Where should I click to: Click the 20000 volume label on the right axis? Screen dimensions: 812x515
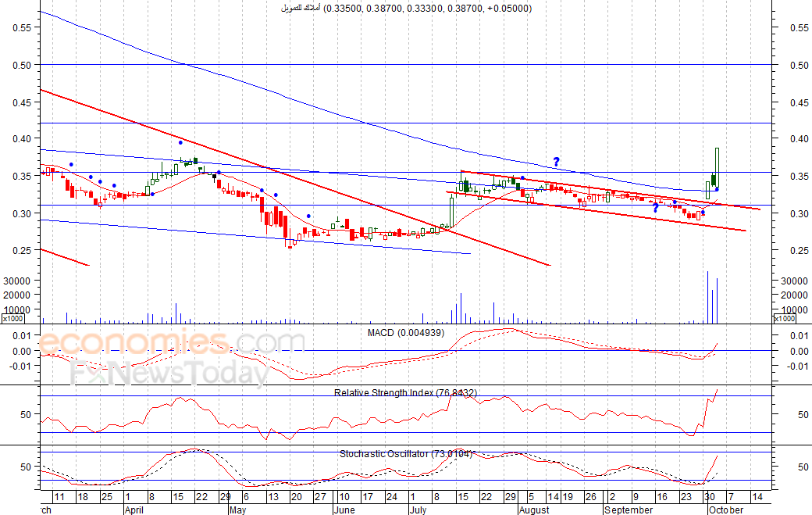coord(794,295)
